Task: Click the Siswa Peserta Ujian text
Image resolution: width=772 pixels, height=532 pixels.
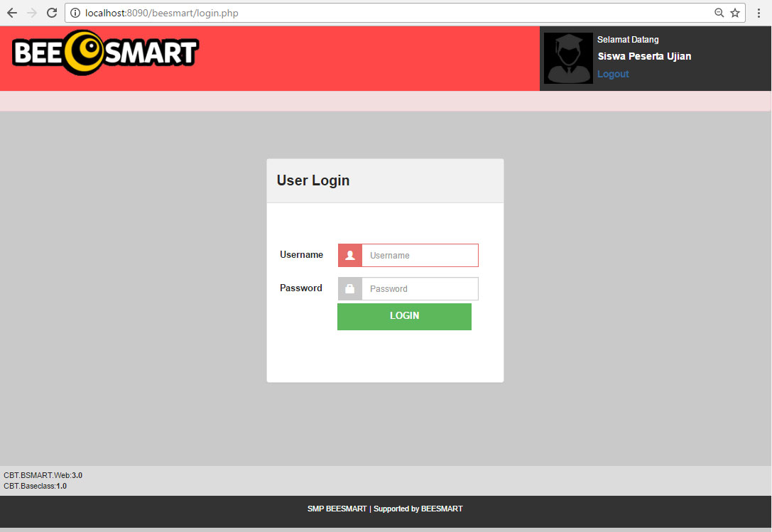Action: (x=643, y=56)
